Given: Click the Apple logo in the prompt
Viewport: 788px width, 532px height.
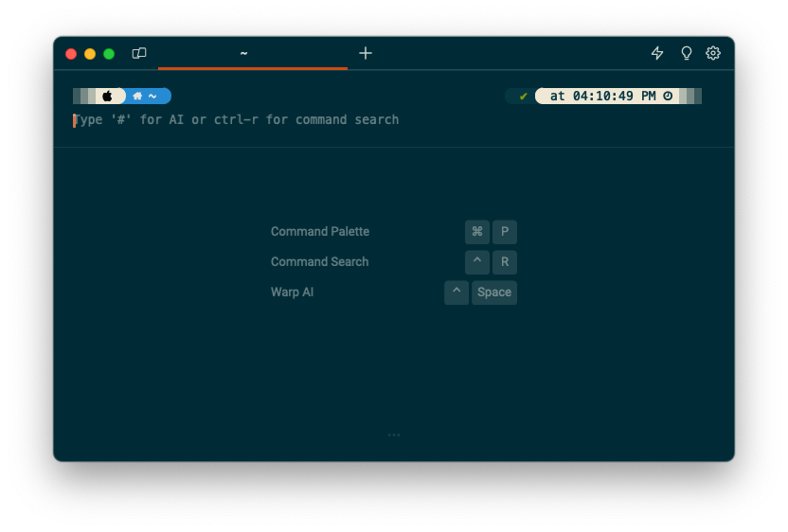Looking at the screenshot, I should (x=108, y=96).
